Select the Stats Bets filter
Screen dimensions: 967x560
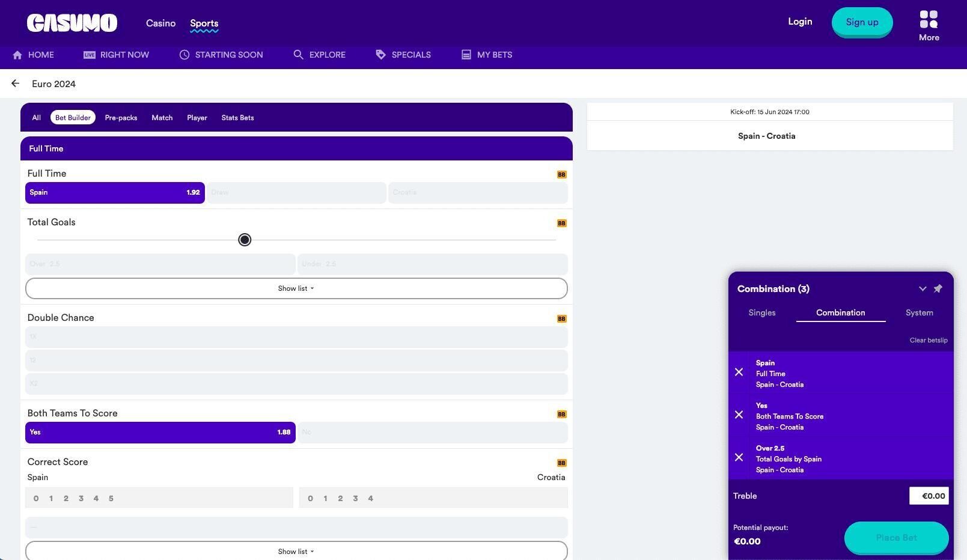click(x=237, y=118)
